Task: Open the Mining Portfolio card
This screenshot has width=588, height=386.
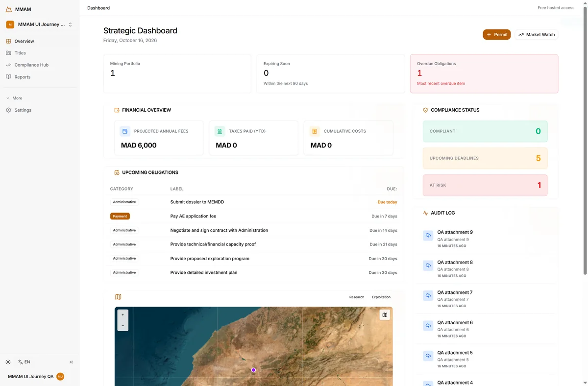Action: tap(177, 73)
